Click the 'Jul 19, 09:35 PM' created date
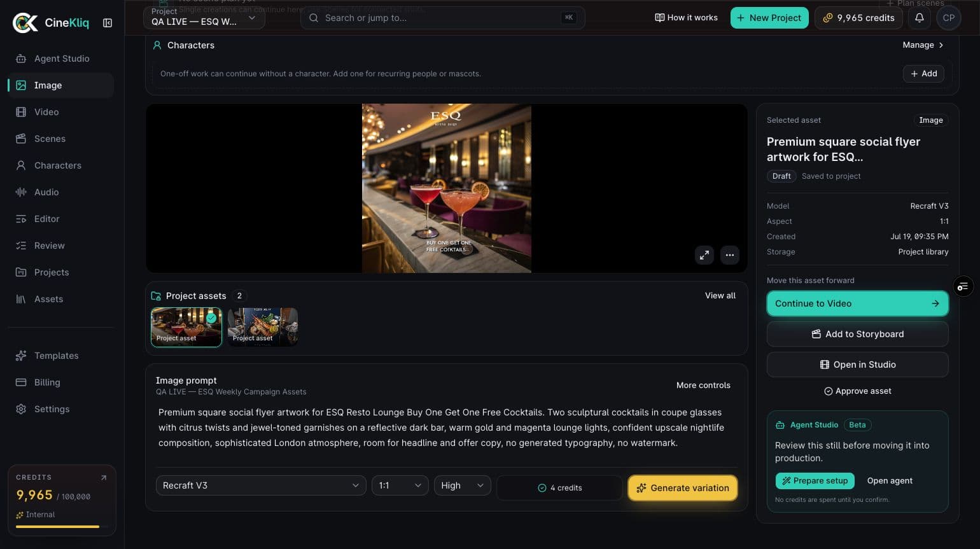This screenshot has width=980, height=549. 920,237
